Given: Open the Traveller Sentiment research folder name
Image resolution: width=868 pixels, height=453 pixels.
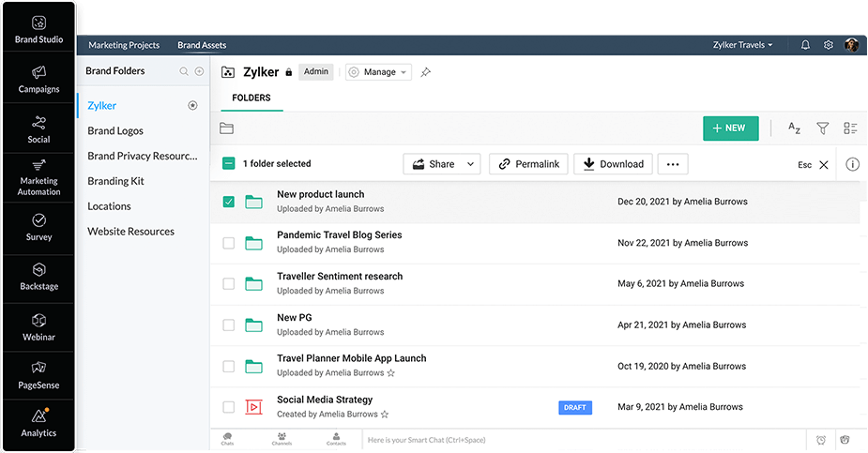Looking at the screenshot, I should click(x=340, y=277).
